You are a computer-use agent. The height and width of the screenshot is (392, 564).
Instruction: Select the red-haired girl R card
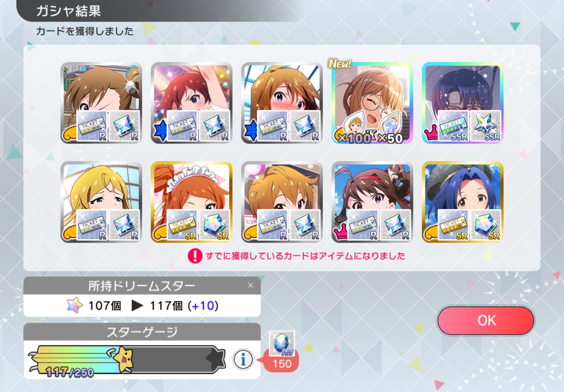[191, 103]
